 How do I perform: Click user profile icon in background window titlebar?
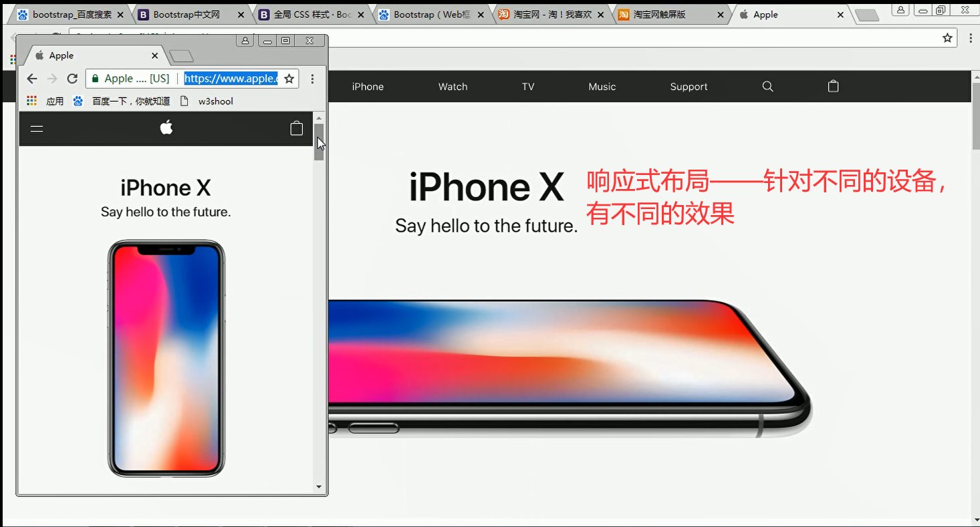coord(900,9)
